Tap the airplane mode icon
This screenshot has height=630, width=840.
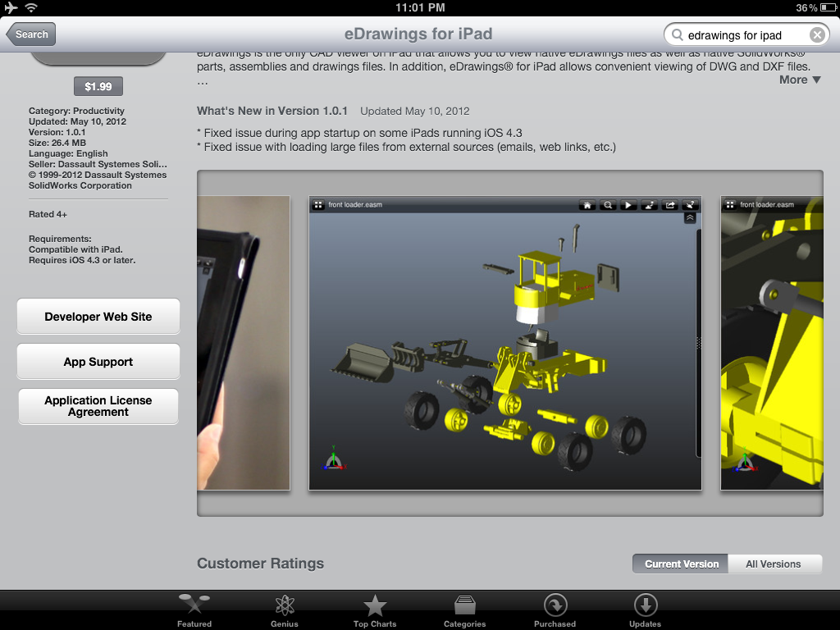coord(11,7)
